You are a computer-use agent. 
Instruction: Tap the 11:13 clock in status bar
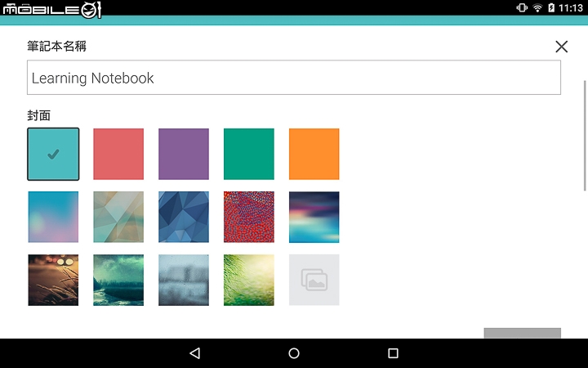pos(571,7)
